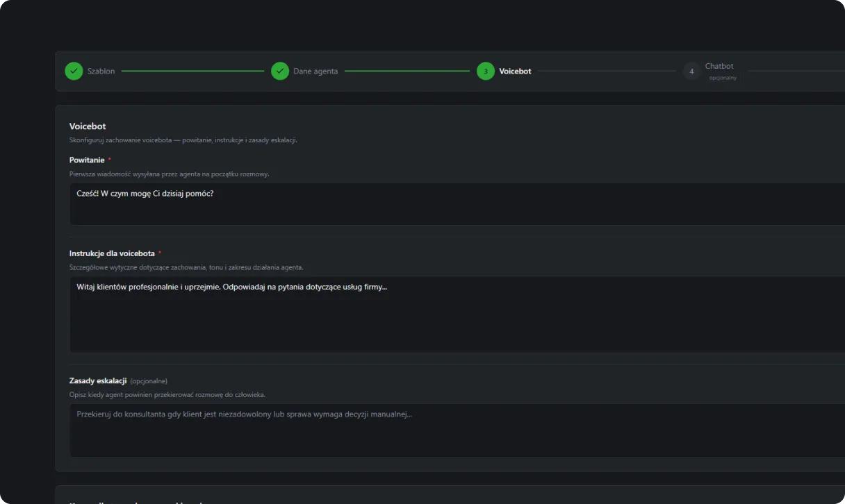Click progress line between Szablon and Dane agenta
Screen dimensions: 845x504
click(x=192, y=71)
